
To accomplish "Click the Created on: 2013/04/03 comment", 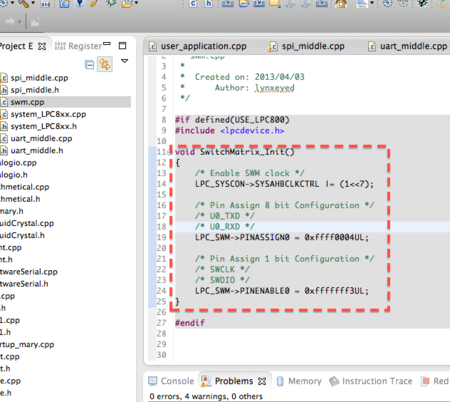I will click(x=250, y=77).
